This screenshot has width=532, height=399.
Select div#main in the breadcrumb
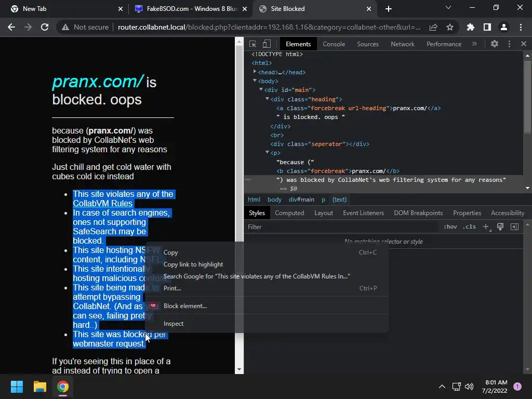click(301, 199)
